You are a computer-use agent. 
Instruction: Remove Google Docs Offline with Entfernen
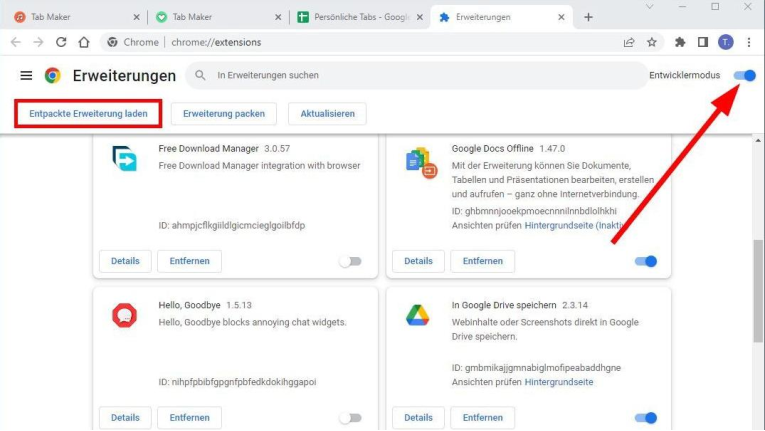coord(483,261)
